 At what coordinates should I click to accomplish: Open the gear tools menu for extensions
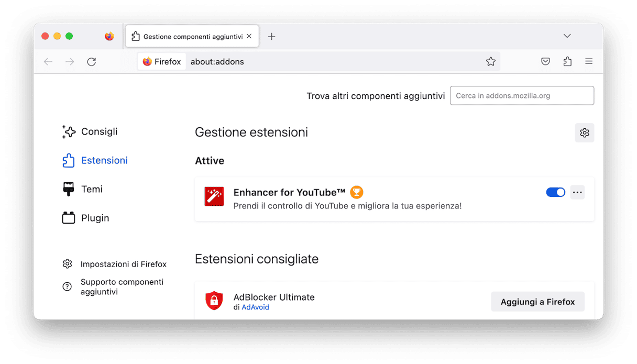(585, 133)
